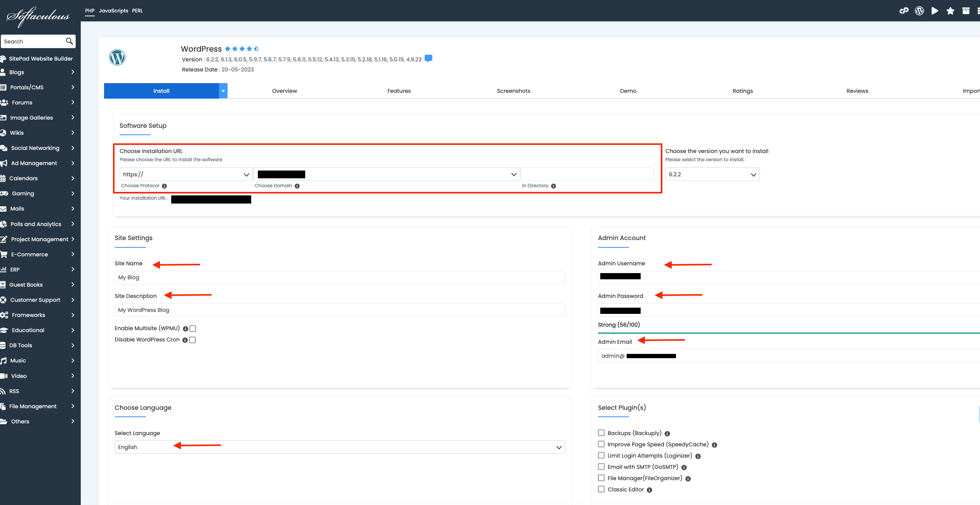
Task: Select the PHP scripts link
Action: 90,10
